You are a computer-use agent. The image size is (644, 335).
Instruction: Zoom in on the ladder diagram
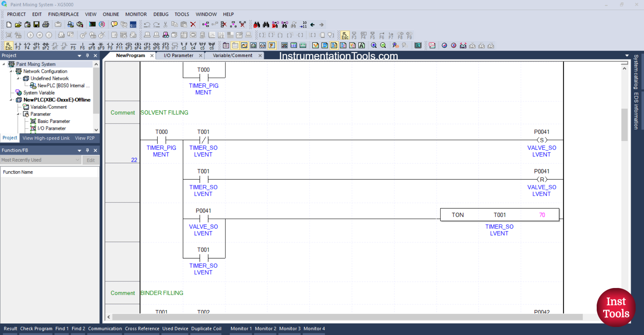pos(374,45)
